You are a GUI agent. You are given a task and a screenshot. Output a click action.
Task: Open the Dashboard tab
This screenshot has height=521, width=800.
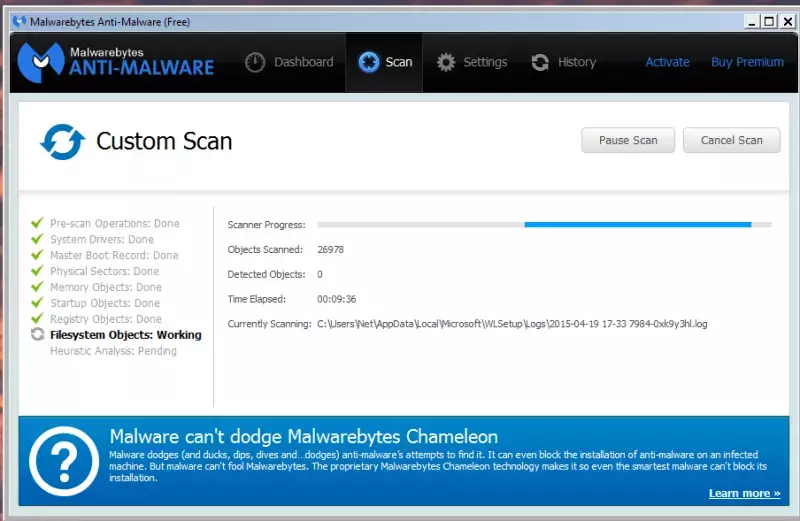[x=289, y=62]
